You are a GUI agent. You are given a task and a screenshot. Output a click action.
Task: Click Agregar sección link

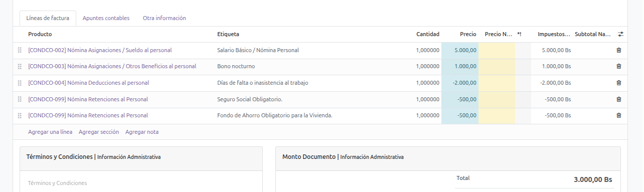pyautogui.click(x=99, y=132)
